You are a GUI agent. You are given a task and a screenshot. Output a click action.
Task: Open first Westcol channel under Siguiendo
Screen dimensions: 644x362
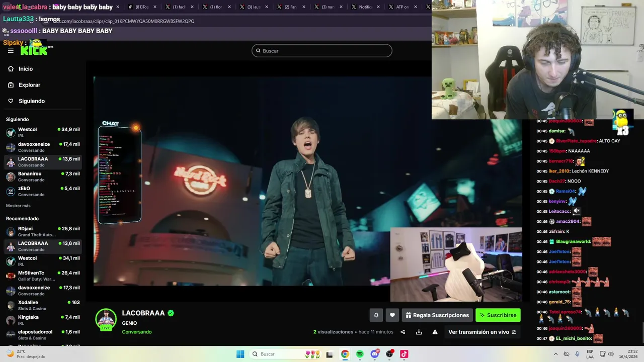click(43, 132)
